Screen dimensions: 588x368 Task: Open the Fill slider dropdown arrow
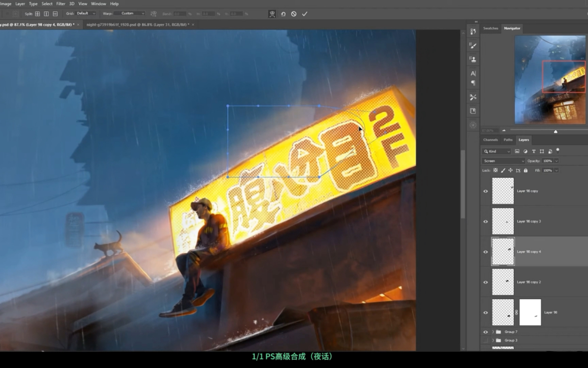(x=556, y=170)
